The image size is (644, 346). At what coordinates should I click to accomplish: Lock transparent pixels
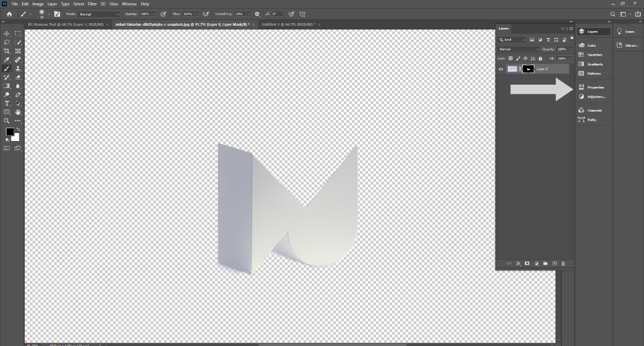click(510, 58)
